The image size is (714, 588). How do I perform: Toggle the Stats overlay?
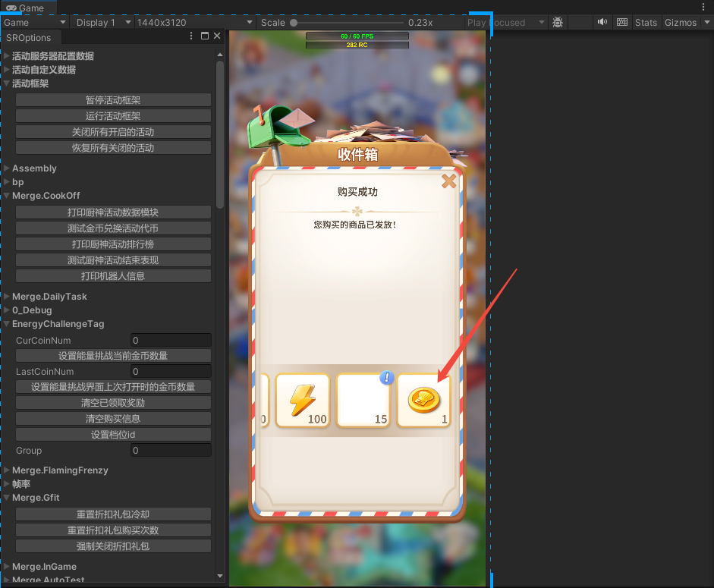pos(646,23)
